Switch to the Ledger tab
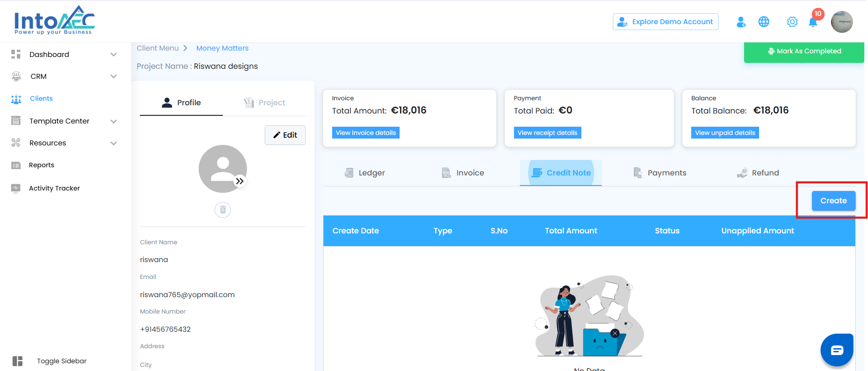The image size is (868, 371). (x=365, y=173)
